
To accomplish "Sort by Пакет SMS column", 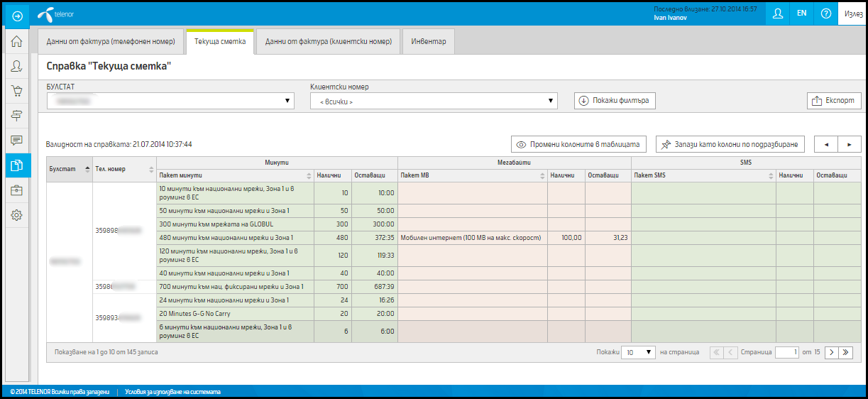I will tap(704, 175).
